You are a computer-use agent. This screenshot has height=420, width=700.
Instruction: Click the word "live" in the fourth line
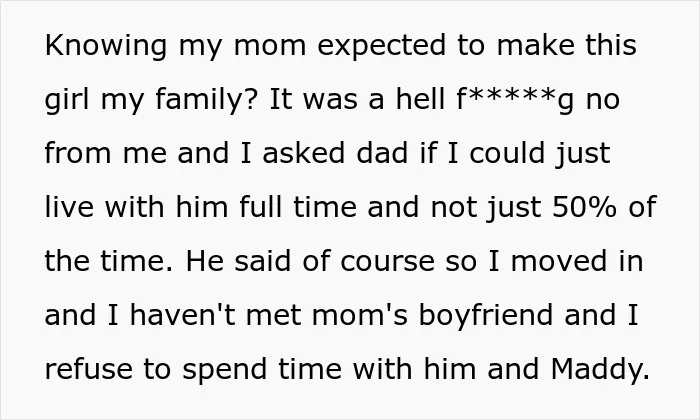point(69,207)
